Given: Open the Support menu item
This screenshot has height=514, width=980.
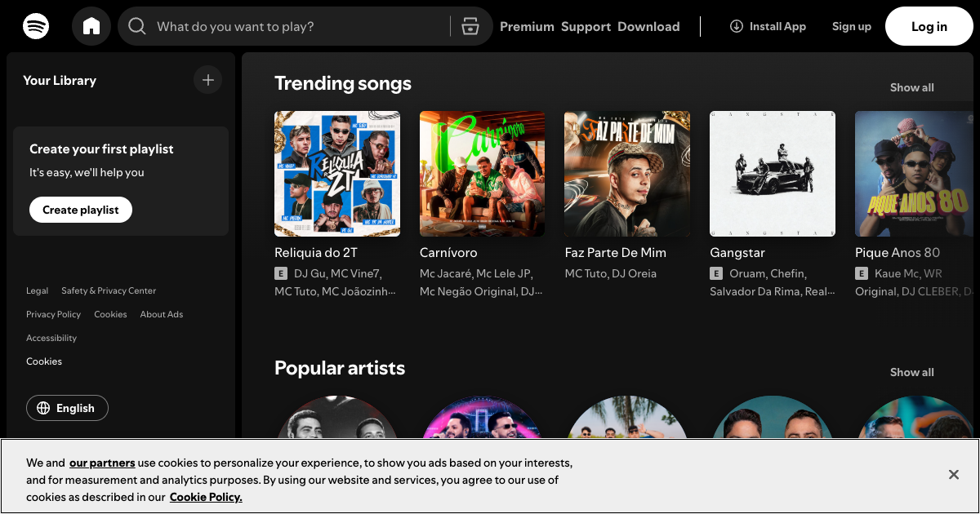Looking at the screenshot, I should (x=586, y=26).
